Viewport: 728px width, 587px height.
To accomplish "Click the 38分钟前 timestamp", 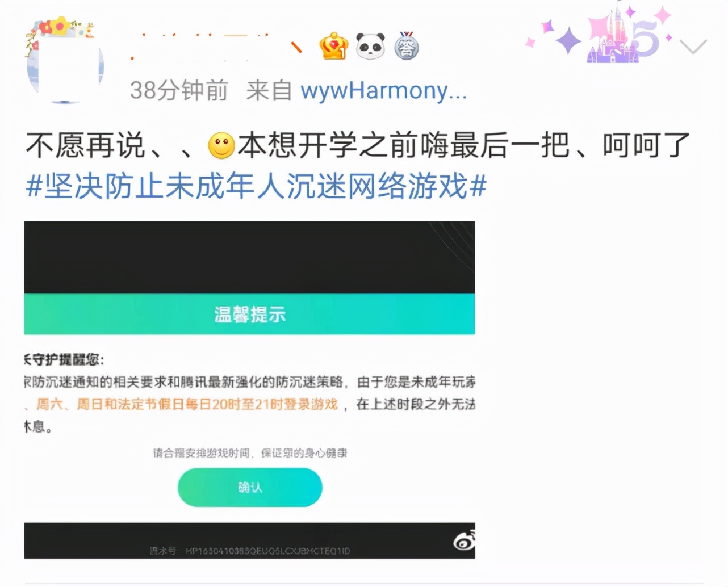I will pos(179,90).
